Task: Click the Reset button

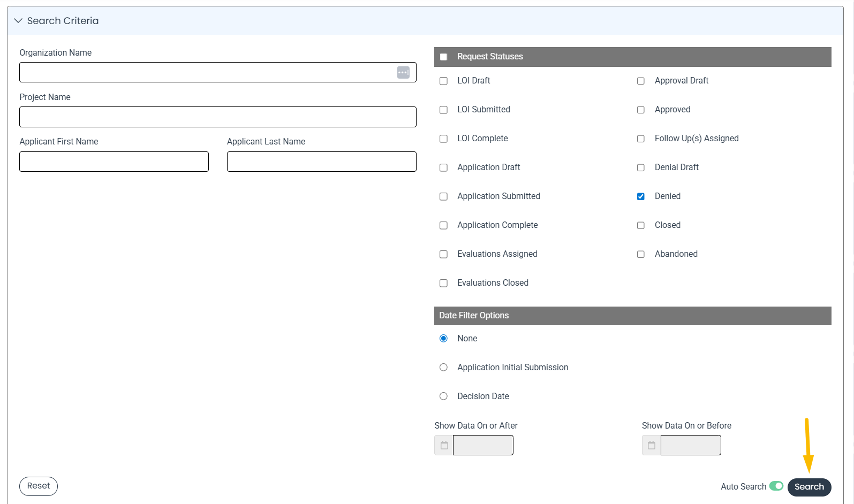Action: [39, 486]
